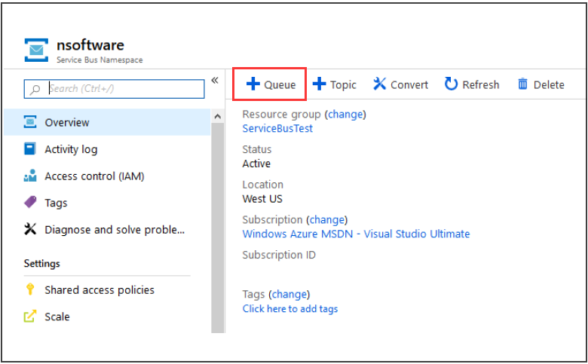Click 'Click here to add tags' link

[x=290, y=308]
